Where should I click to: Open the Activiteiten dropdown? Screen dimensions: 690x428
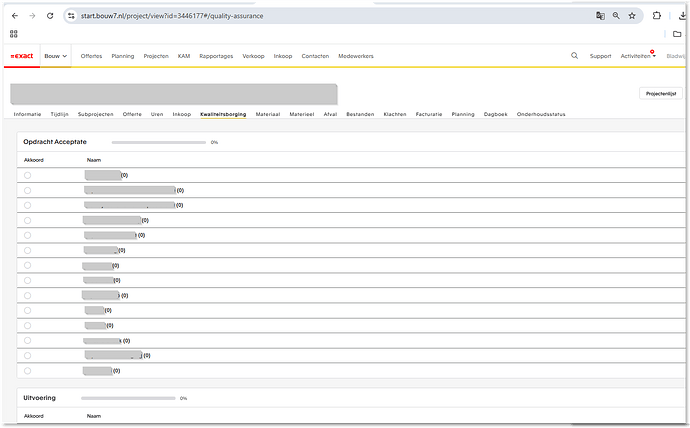click(x=638, y=56)
